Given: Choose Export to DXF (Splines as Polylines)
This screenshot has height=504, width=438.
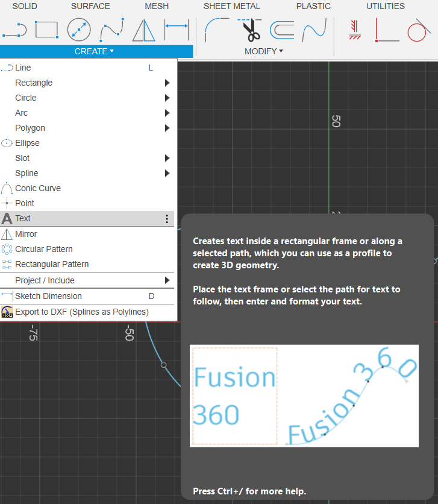Looking at the screenshot, I should pos(87,312).
